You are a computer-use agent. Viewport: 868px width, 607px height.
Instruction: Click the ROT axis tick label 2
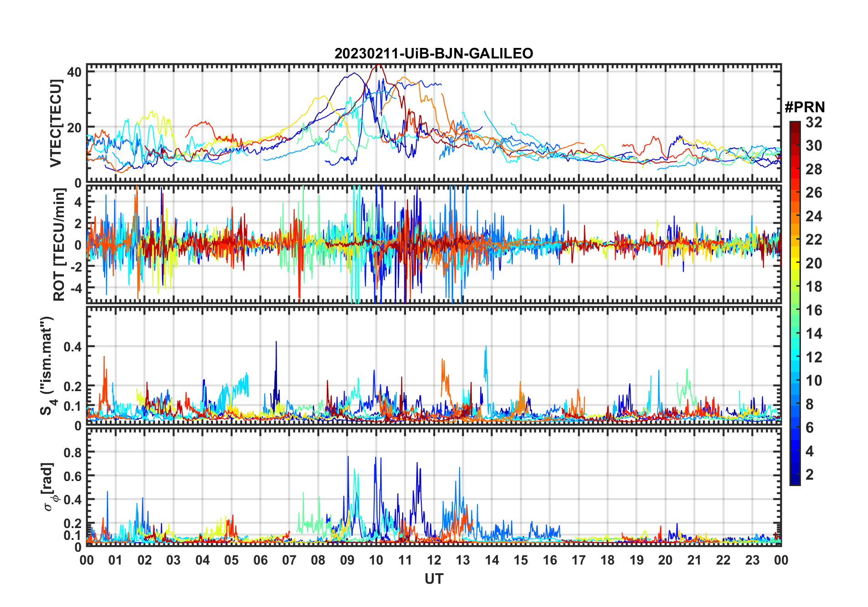tap(78, 224)
